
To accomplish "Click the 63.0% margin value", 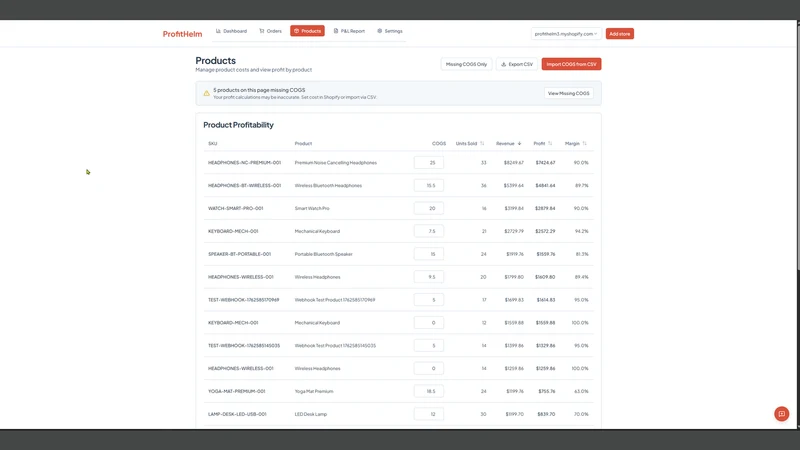I will 581,391.
